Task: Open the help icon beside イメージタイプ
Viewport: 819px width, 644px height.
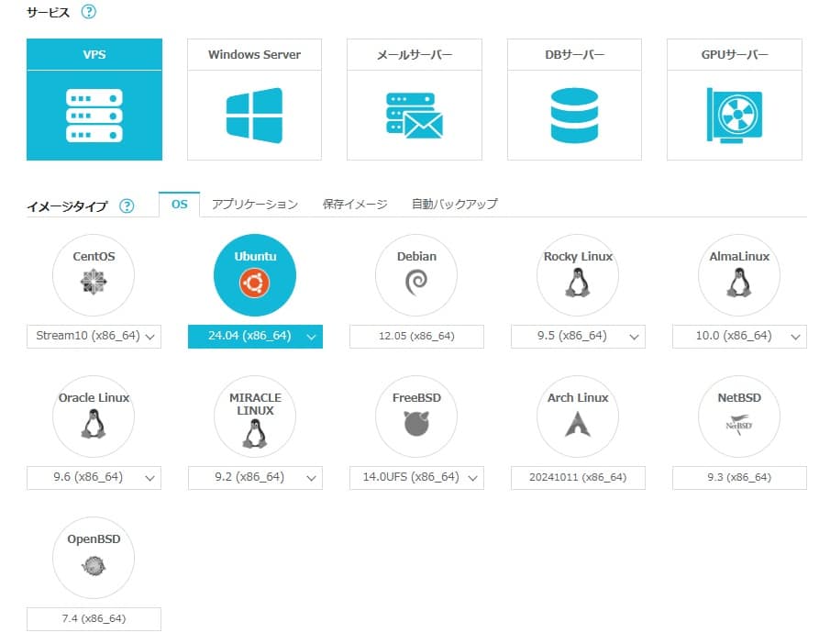Action: [x=127, y=205]
